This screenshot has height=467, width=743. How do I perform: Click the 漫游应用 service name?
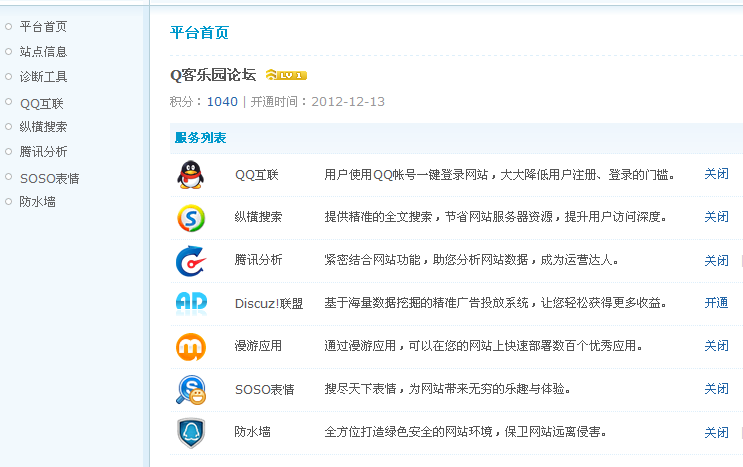(x=258, y=346)
